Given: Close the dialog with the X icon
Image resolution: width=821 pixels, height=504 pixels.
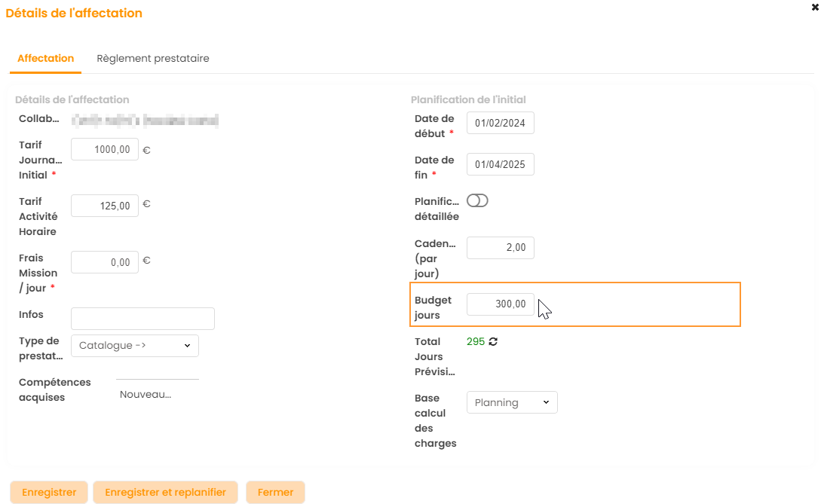Looking at the screenshot, I should coord(814,5).
